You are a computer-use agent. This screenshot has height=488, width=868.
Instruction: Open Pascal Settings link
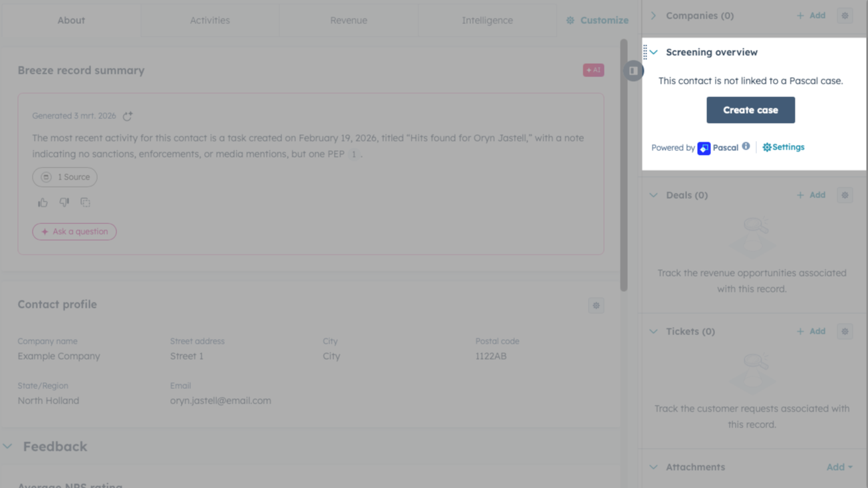[x=784, y=147]
